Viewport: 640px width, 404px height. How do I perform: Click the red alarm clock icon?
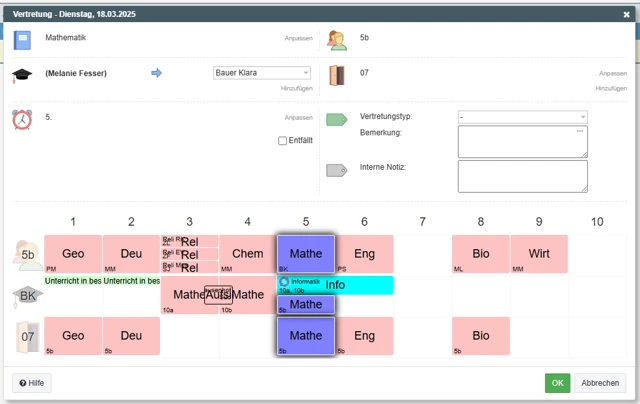click(22, 119)
